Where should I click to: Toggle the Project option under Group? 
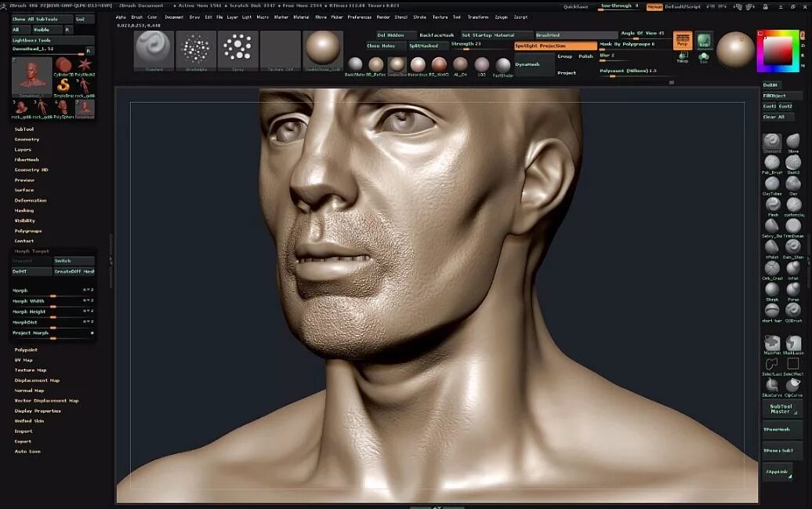(x=567, y=73)
